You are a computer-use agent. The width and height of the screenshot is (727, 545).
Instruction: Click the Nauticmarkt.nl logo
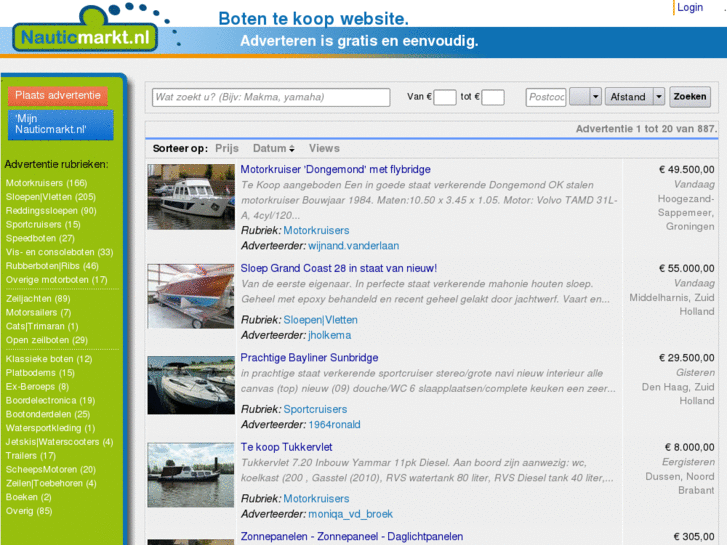84,36
